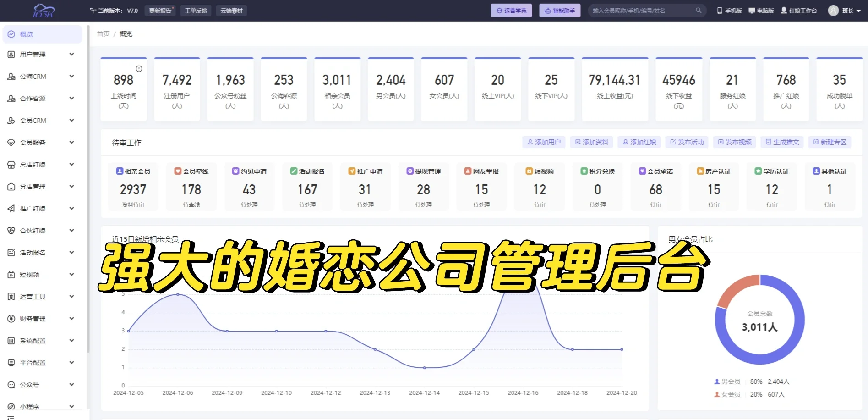Click the 生成推文 button
This screenshot has height=420, width=868.
[x=782, y=142]
